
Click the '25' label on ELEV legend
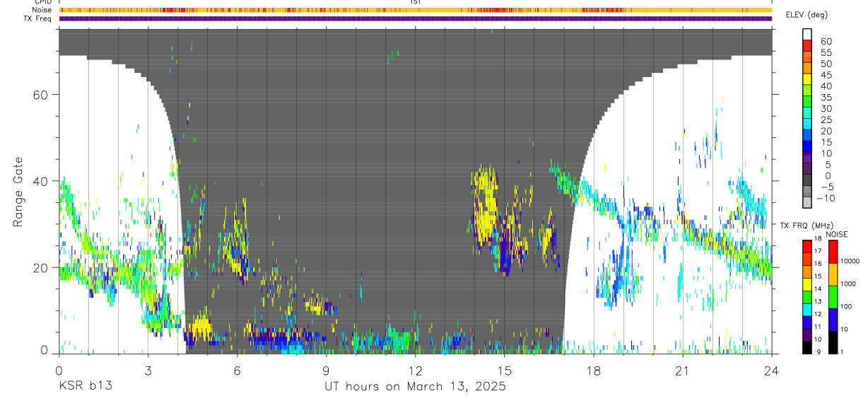point(826,120)
